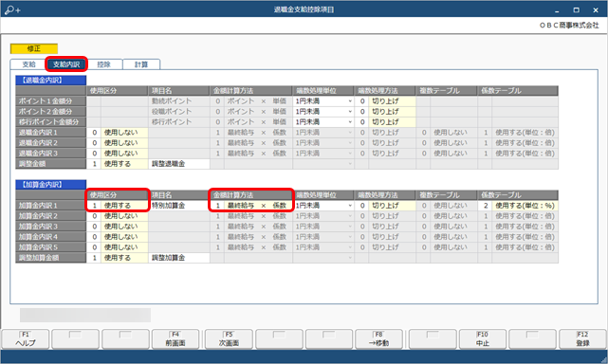Maximize the 退職金支給控除項目 window

[x=576, y=9]
